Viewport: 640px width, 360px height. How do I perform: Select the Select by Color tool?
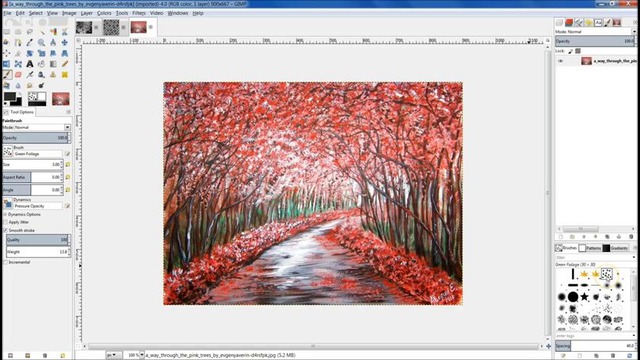point(53,31)
